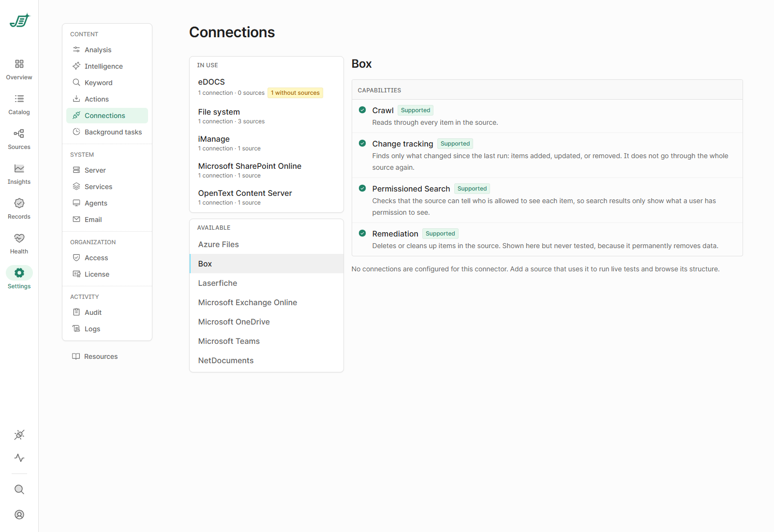This screenshot has width=774, height=532.
Task: Click the Supported badge next to Remediation
Action: pos(440,234)
